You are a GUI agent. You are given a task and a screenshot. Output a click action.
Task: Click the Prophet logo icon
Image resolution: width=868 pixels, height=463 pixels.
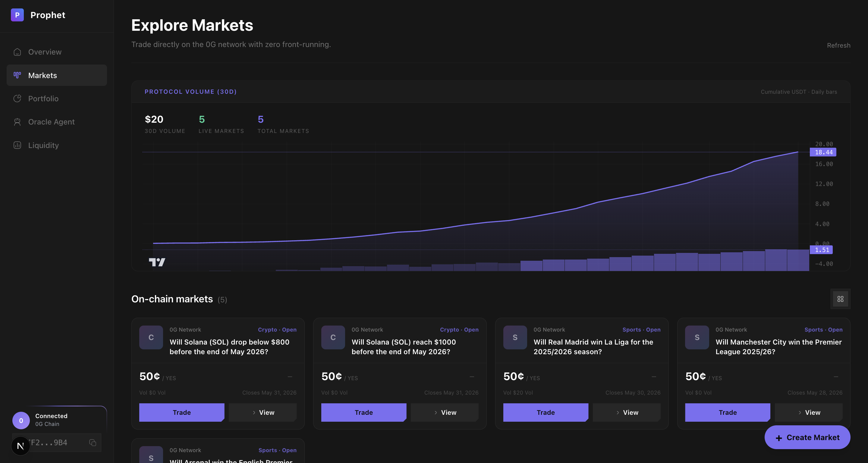point(17,15)
